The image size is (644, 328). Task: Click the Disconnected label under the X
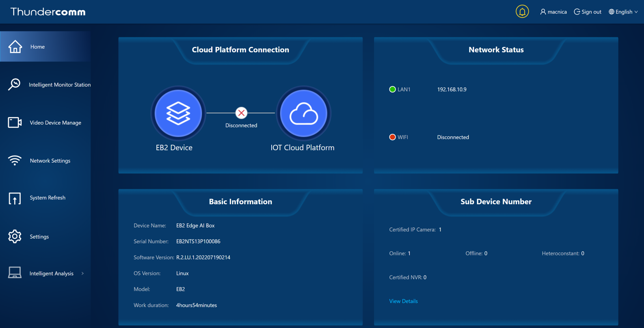[241, 125]
